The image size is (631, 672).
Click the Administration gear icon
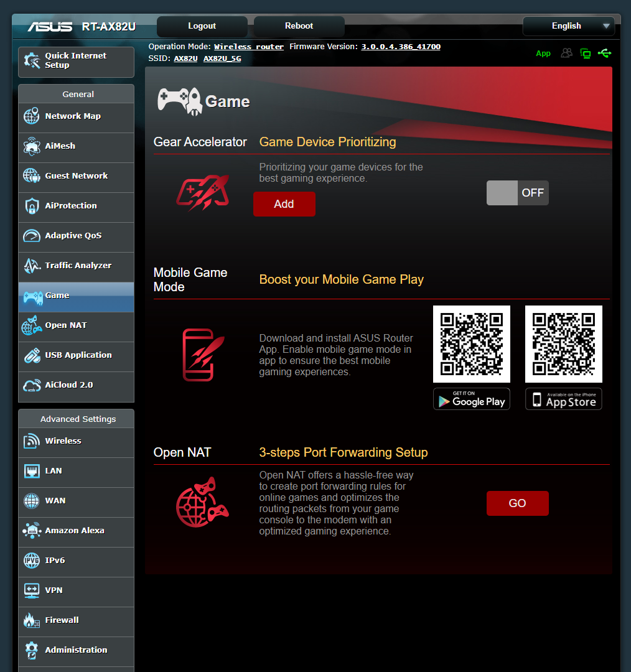click(x=32, y=650)
